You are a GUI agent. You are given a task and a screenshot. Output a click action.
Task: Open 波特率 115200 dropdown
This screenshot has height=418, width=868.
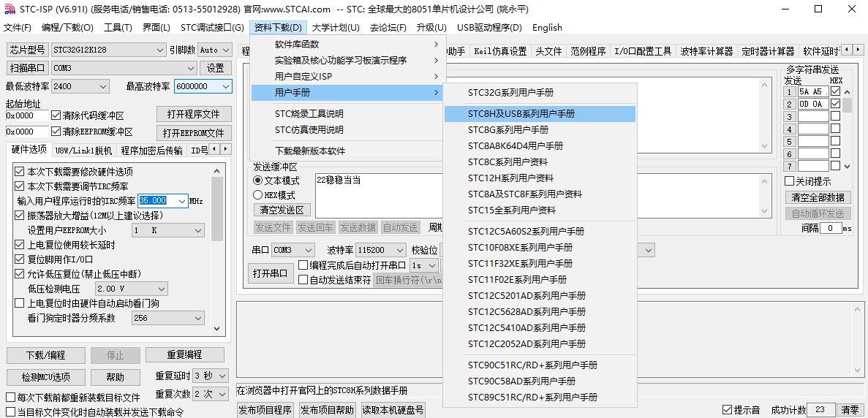[380, 250]
